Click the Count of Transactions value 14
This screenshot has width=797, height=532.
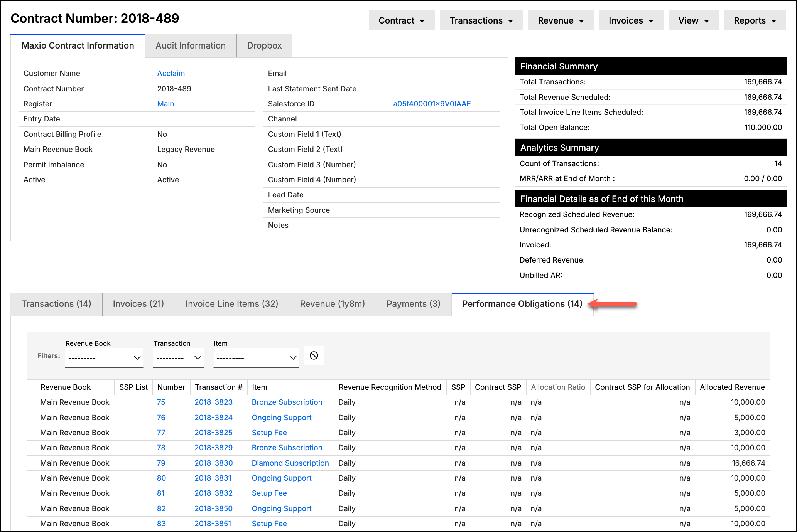tap(778, 163)
